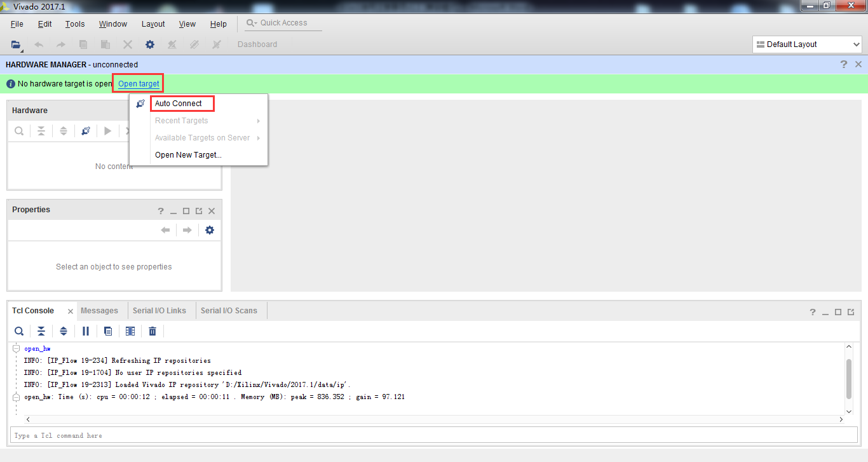This screenshot has width=868, height=462.
Task: Go to previous object in Properties panel
Action: point(165,230)
